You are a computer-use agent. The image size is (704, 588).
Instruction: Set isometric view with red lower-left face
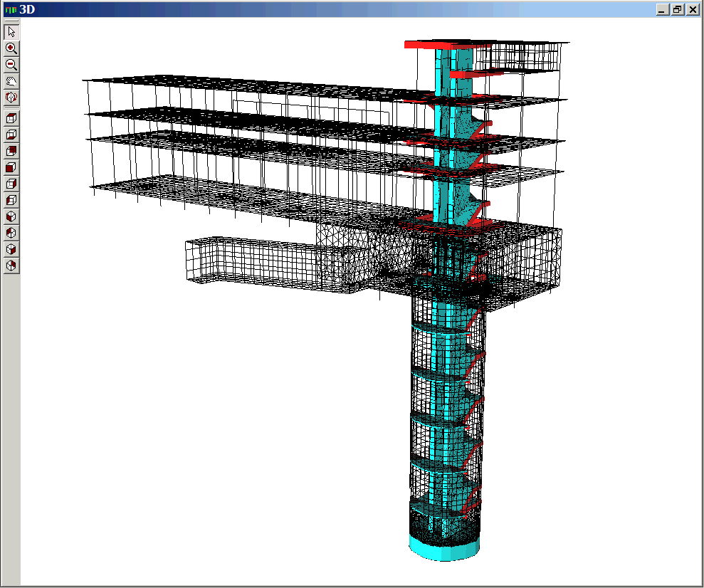[11, 217]
